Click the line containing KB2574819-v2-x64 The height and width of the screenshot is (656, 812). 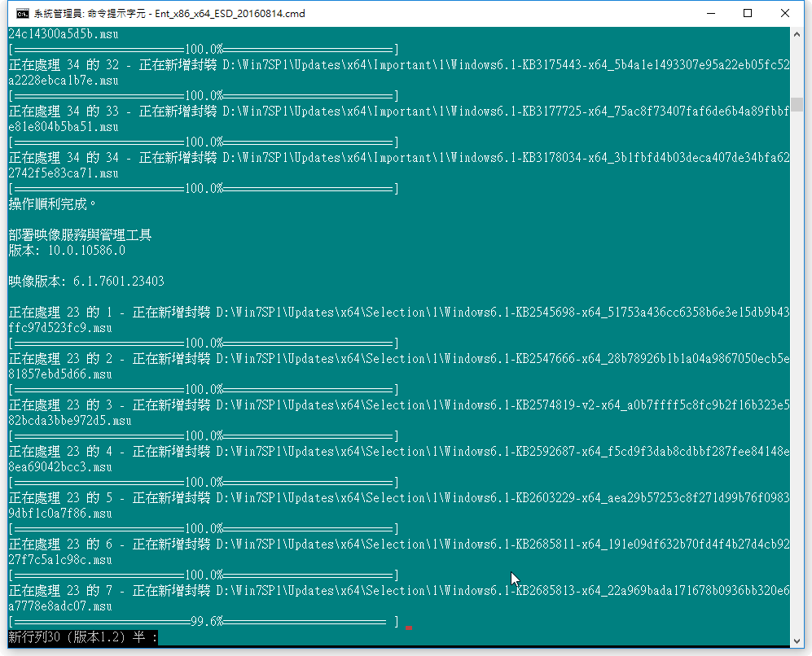pos(399,405)
